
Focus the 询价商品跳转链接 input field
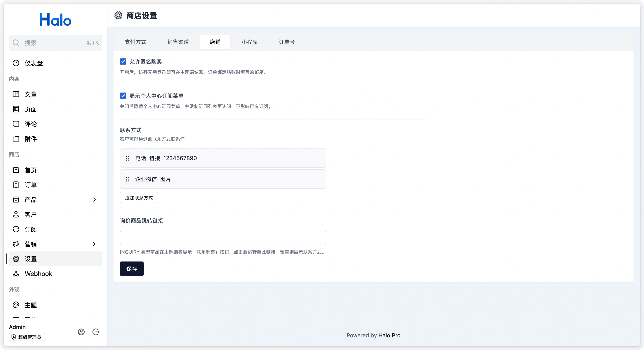point(223,238)
